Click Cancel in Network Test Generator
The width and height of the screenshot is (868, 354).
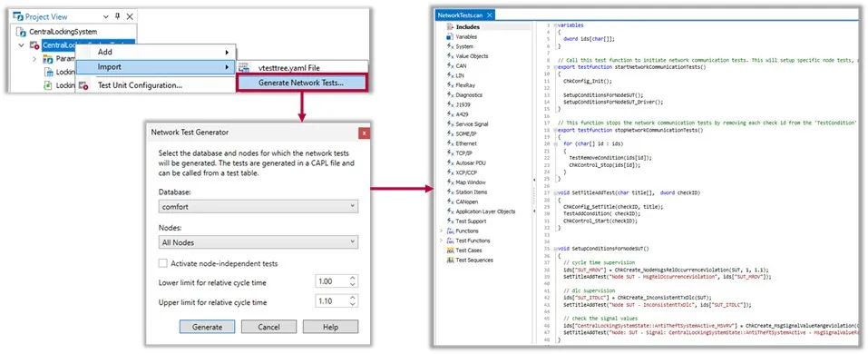268,327
